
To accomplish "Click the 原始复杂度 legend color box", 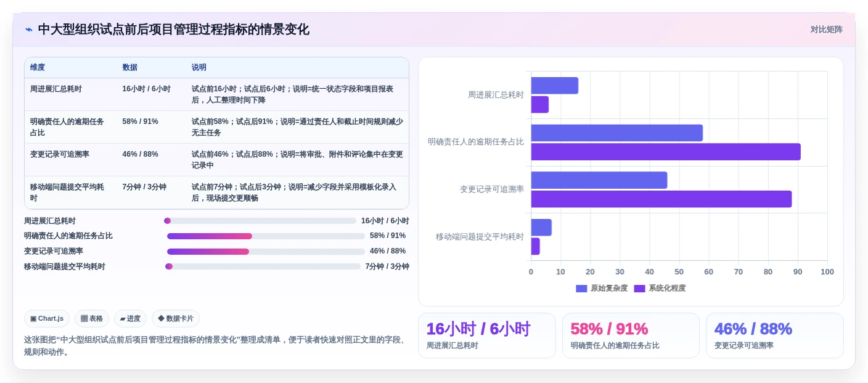I will (x=581, y=289).
